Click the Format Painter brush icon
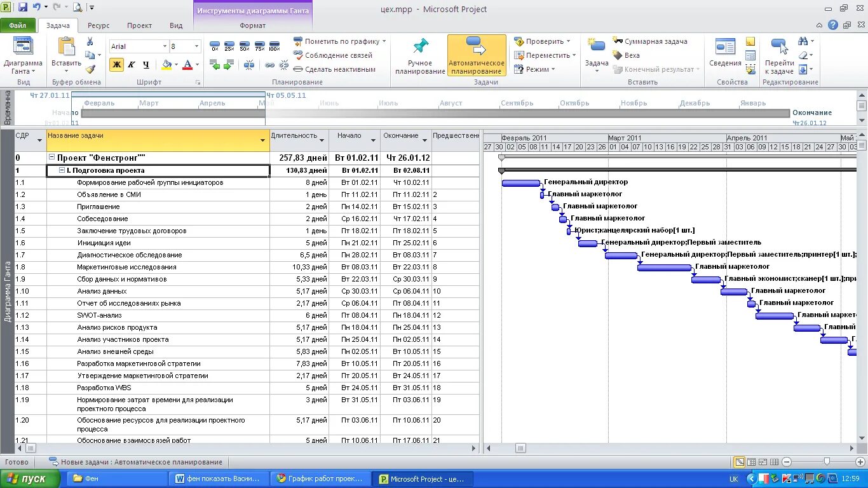Screen dimensions: 868x488 pyautogui.click(x=90, y=69)
